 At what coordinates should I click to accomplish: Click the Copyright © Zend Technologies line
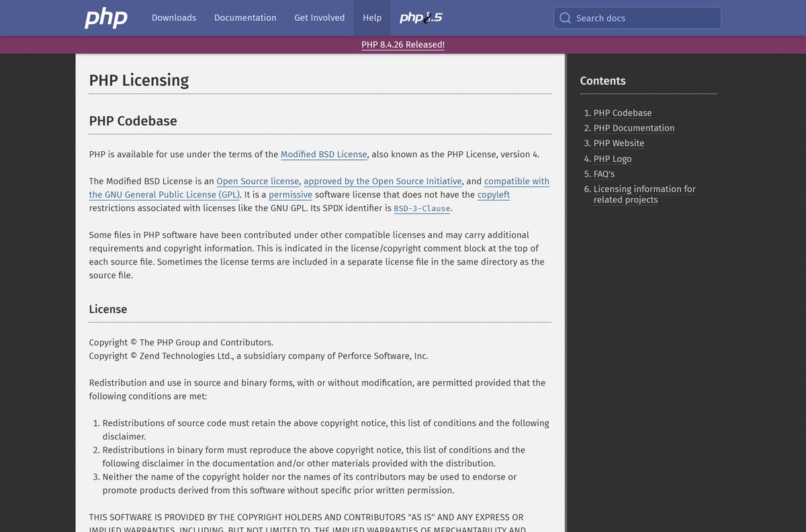pos(259,356)
